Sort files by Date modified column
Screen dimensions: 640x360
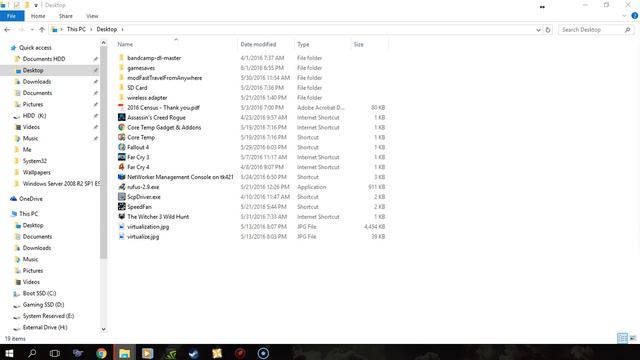point(258,44)
